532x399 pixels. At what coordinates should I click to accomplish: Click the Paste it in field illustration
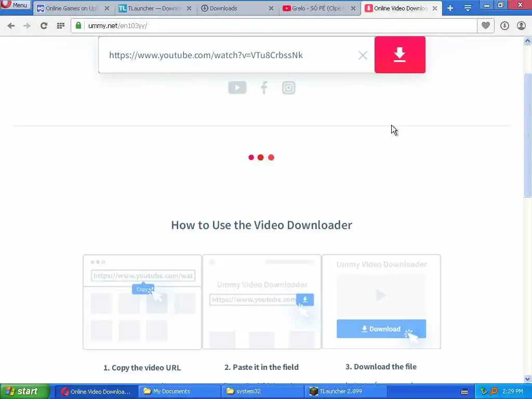[x=262, y=302]
